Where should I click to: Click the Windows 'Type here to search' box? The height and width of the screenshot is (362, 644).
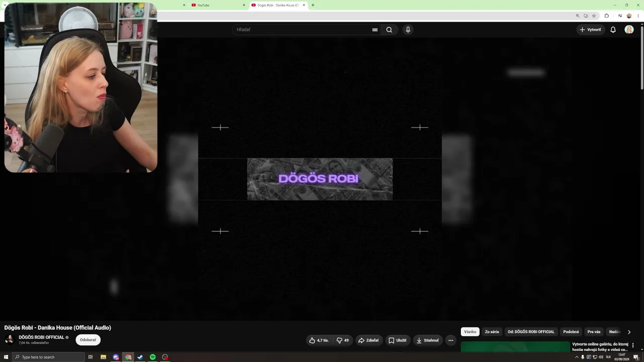(49, 357)
